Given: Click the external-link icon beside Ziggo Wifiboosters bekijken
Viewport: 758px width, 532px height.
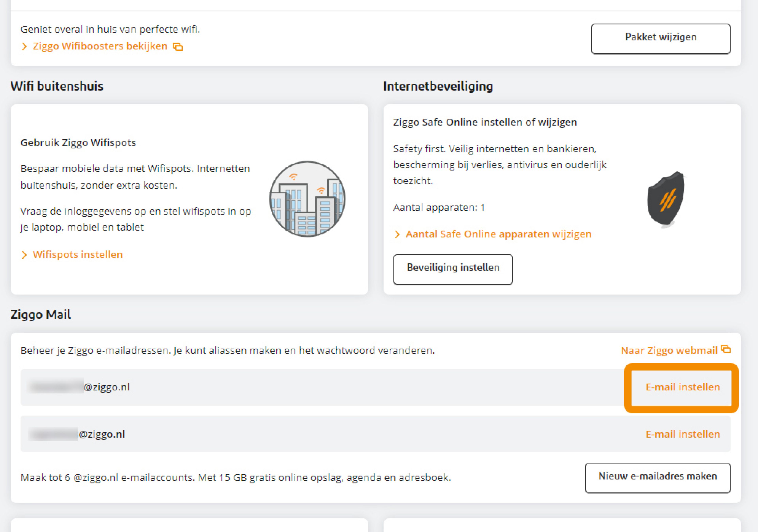Looking at the screenshot, I should 178,47.
